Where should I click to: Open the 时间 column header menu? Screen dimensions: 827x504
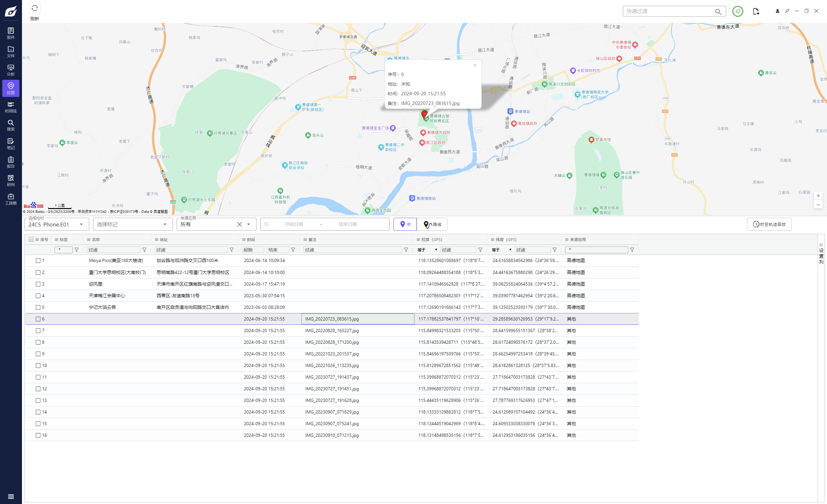coord(244,240)
